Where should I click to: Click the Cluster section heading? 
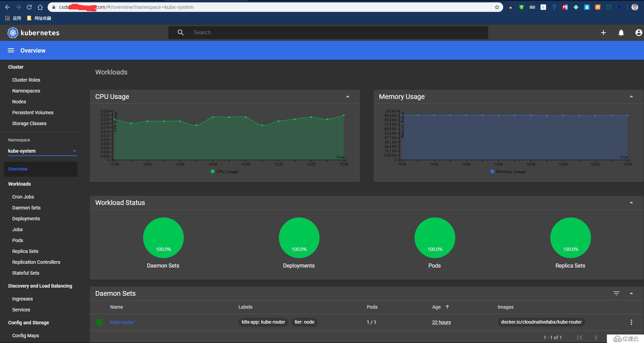(16, 67)
